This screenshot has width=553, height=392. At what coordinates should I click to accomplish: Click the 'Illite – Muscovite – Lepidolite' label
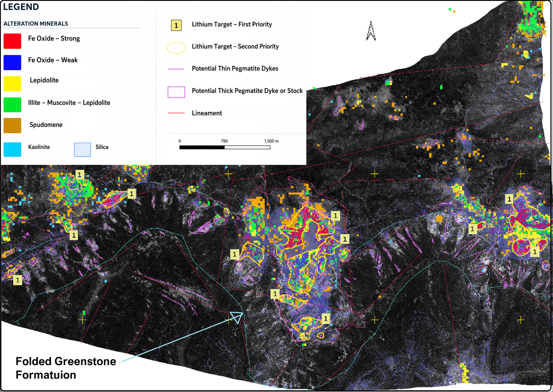pos(69,103)
